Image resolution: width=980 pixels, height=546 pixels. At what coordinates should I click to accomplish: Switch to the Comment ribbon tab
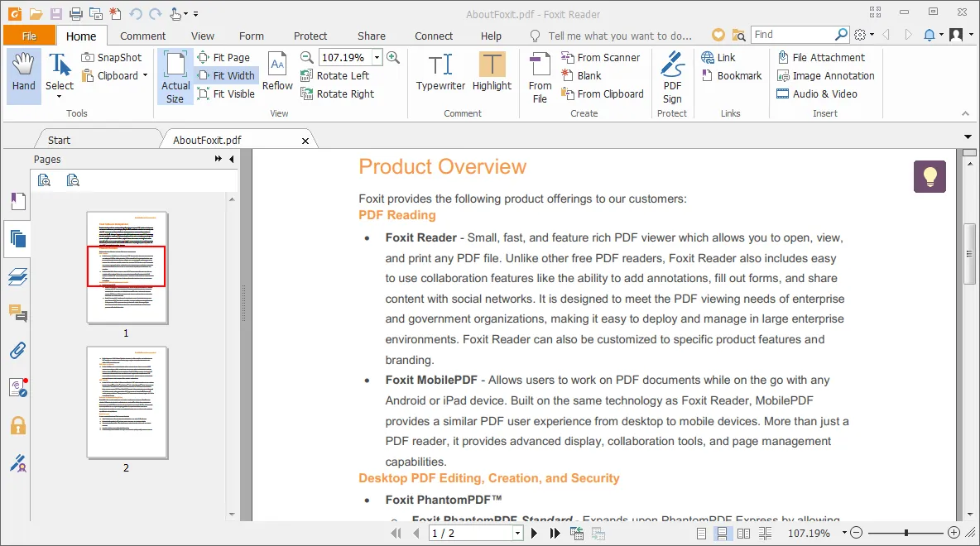click(142, 36)
